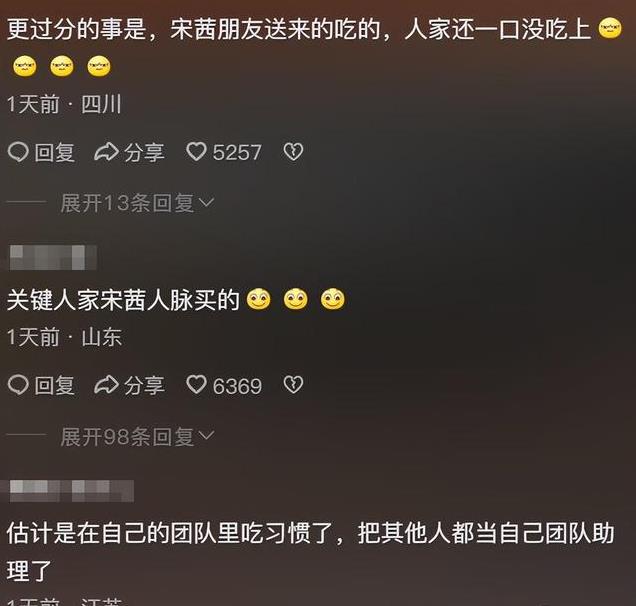Select the comment starting 估计是在自己的团队里

(311, 552)
